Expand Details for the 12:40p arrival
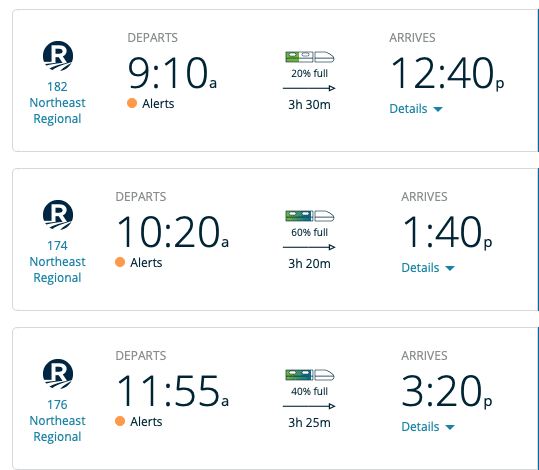539x470 pixels. (416, 109)
